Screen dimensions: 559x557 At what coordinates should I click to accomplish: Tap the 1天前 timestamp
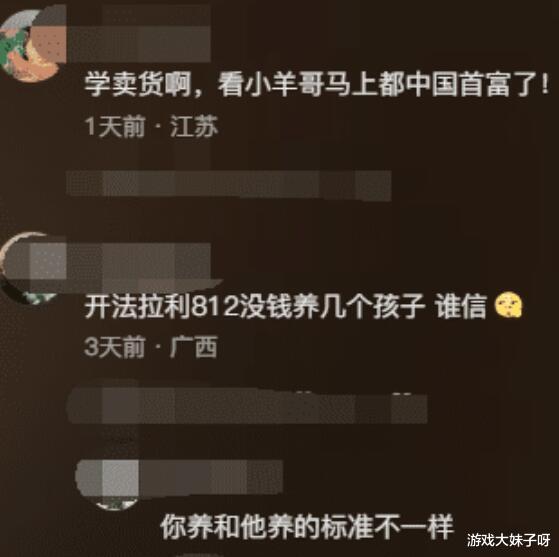click(x=115, y=126)
